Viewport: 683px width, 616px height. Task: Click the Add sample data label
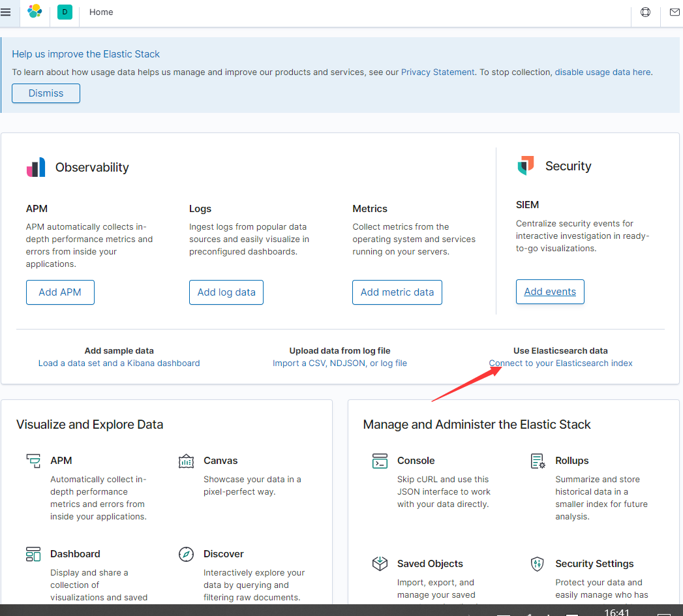pos(119,350)
